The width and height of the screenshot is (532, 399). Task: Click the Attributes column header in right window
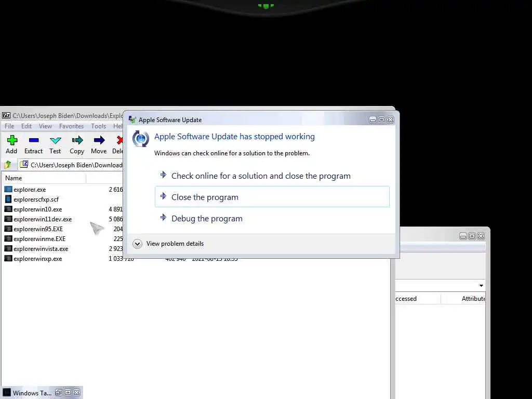463,299
